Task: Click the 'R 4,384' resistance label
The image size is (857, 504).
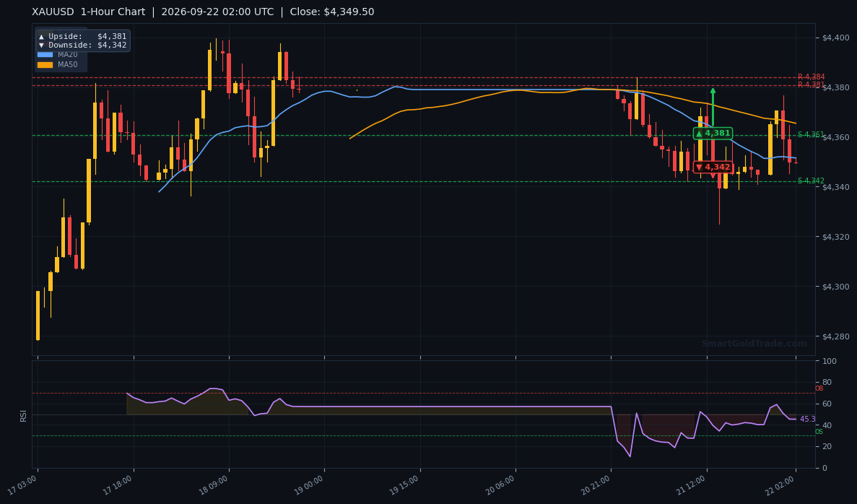Action: 811,77
